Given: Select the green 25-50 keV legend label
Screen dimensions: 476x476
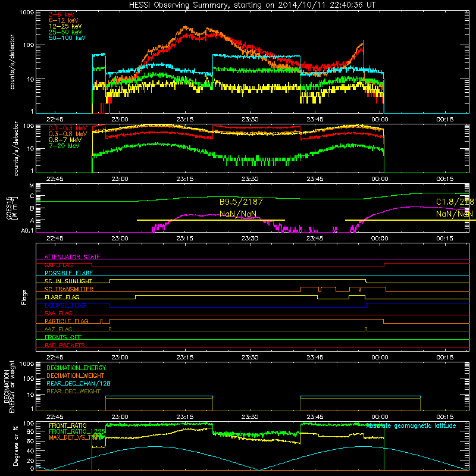Looking at the screenshot, I should click(x=65, y=32).
